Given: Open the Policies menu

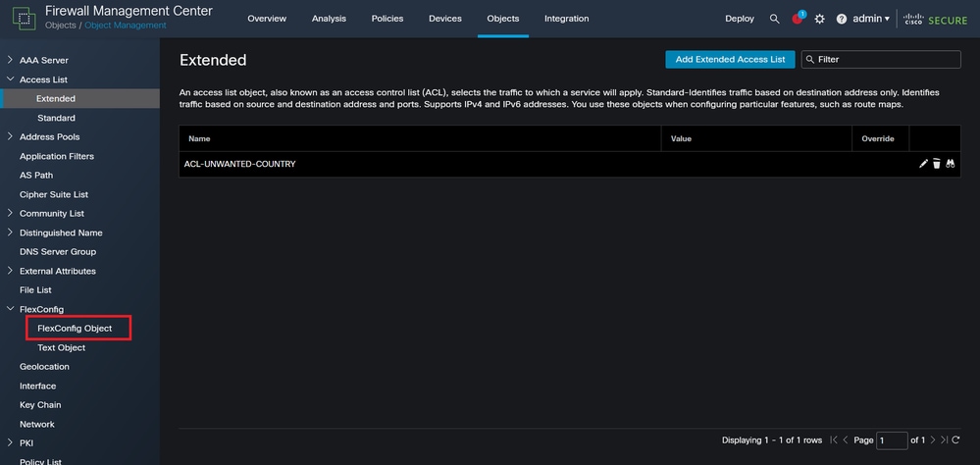Looking at the screenshot, I should [387, 19].
